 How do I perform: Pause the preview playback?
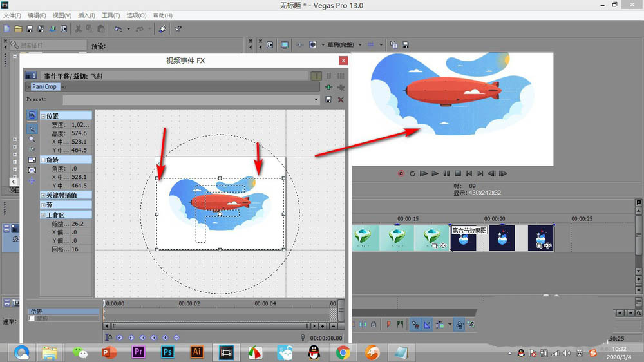tap(446, 173)
